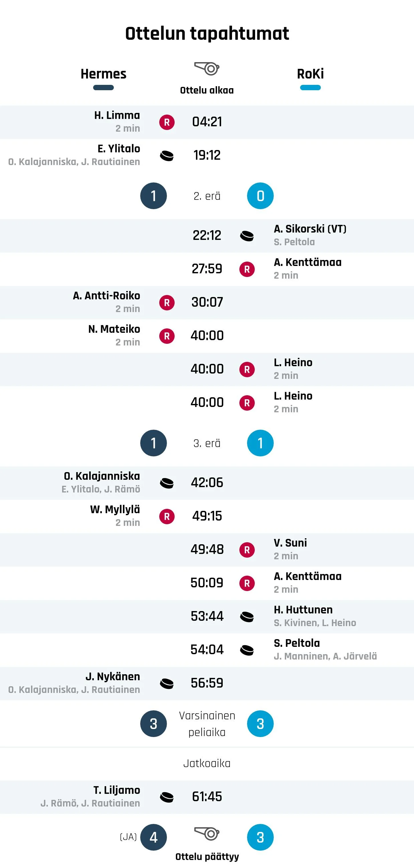Click the puck icon for T. Liljamo's overtime goal
Viewport: 414px width, 868px height.
167,797
